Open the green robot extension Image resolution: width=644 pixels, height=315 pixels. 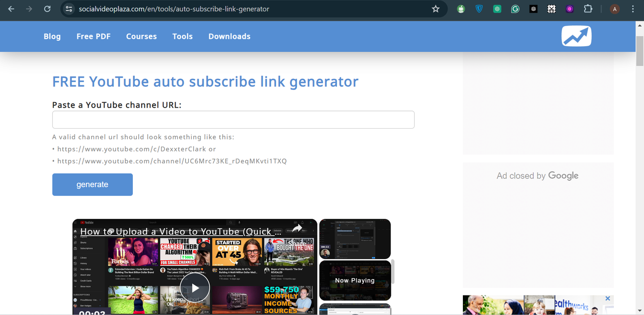[x=461, y=9]
